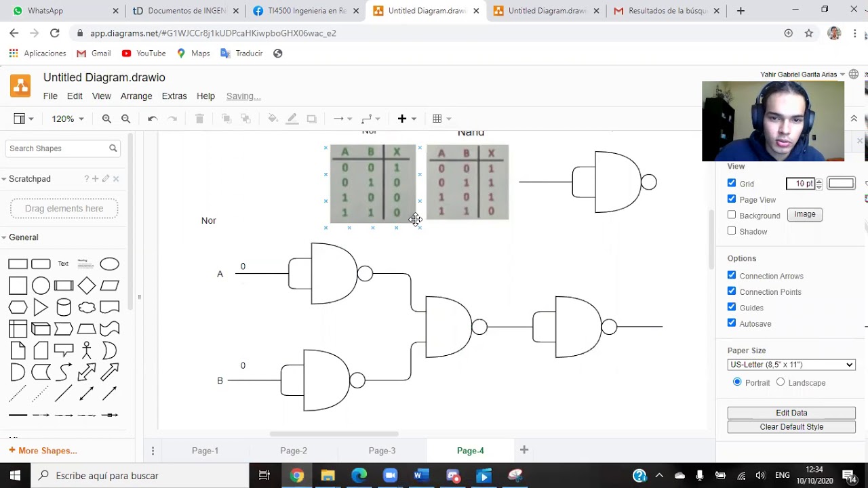Click the delete trash icon
This screenshot has width=868, height=488.
[x=199, y=119]
